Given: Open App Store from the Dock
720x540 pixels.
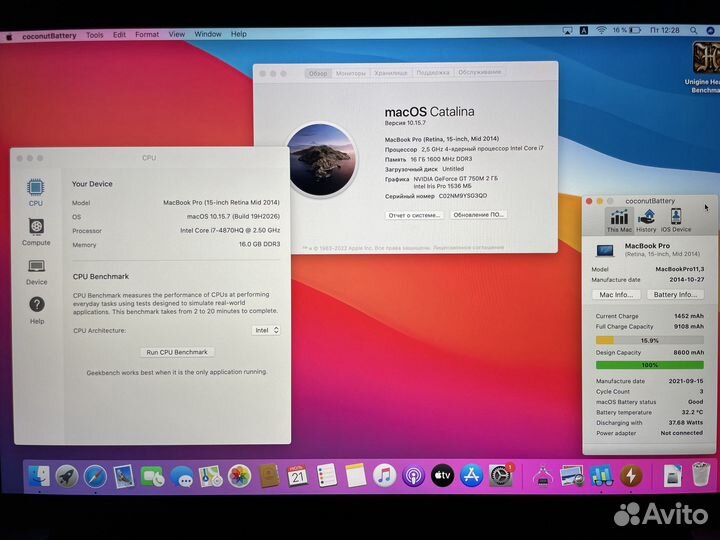Looking at the screenshot, I should (x=472, y=476).
